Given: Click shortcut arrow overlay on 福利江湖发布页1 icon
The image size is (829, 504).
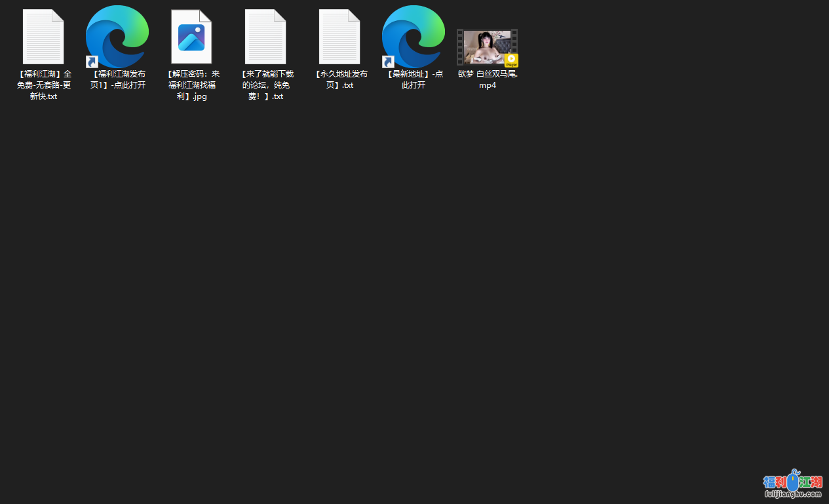Looking at the screenshot, I should [x=92, y=62].
